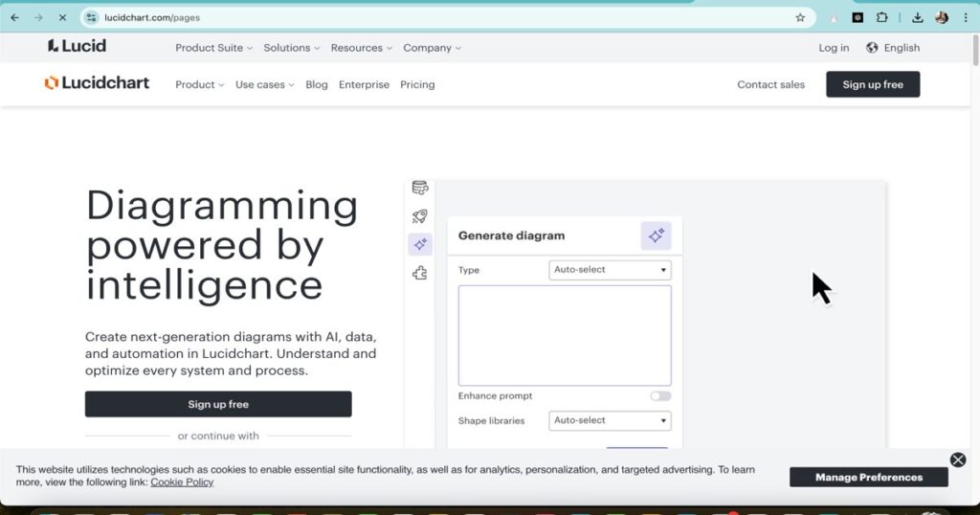Image resolution: width=980 pixels, height=515 pixels.
Task: Click the Lucidchart logo
Action: 97,82
